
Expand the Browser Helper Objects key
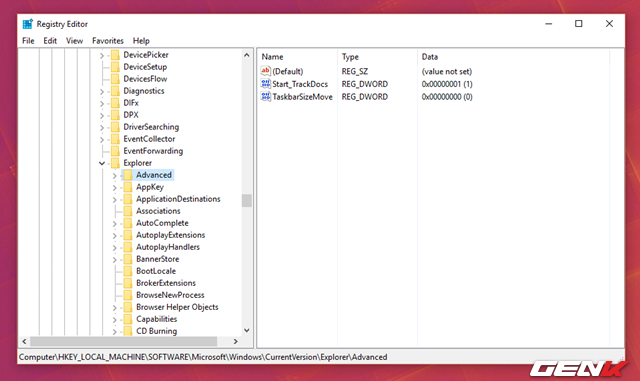pyautogui.click(x=115, y=308)
